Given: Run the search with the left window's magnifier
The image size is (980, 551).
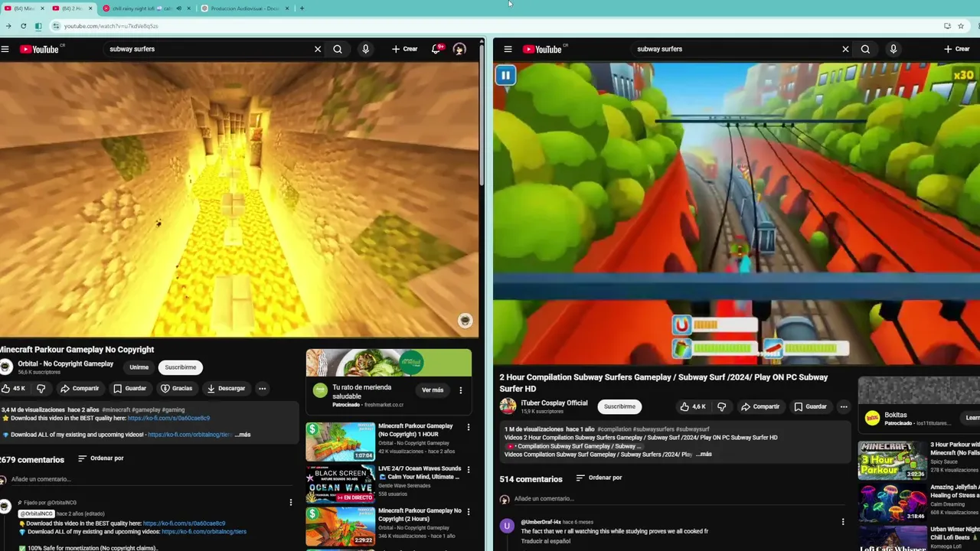Looking at the screenshot, I should tap(338, 49).
